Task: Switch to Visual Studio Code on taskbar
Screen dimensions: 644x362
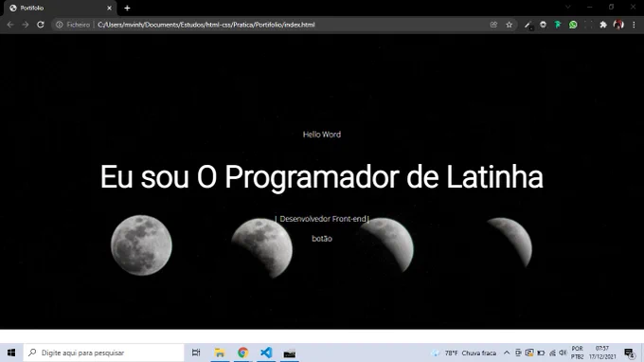Action: [266, 353]
